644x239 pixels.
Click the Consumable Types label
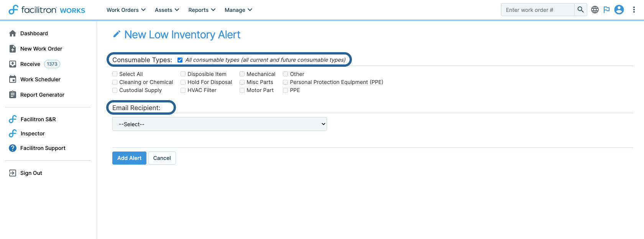[142, 60]
